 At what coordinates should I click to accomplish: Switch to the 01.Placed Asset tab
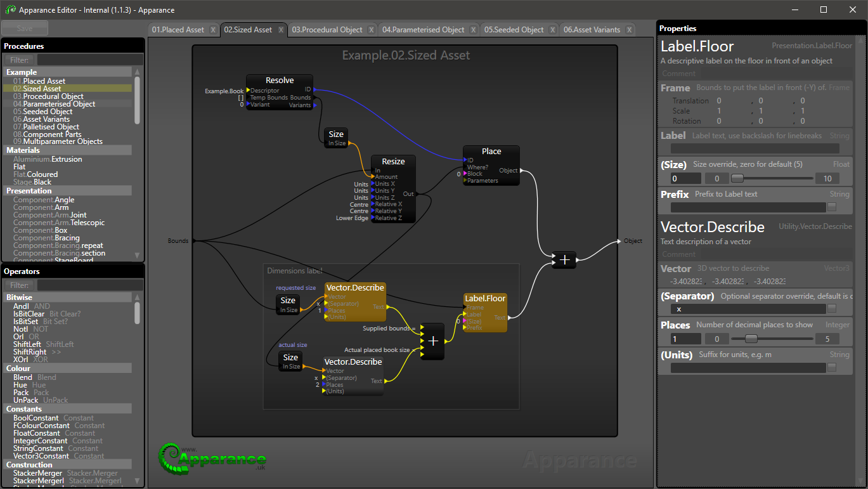178,30
